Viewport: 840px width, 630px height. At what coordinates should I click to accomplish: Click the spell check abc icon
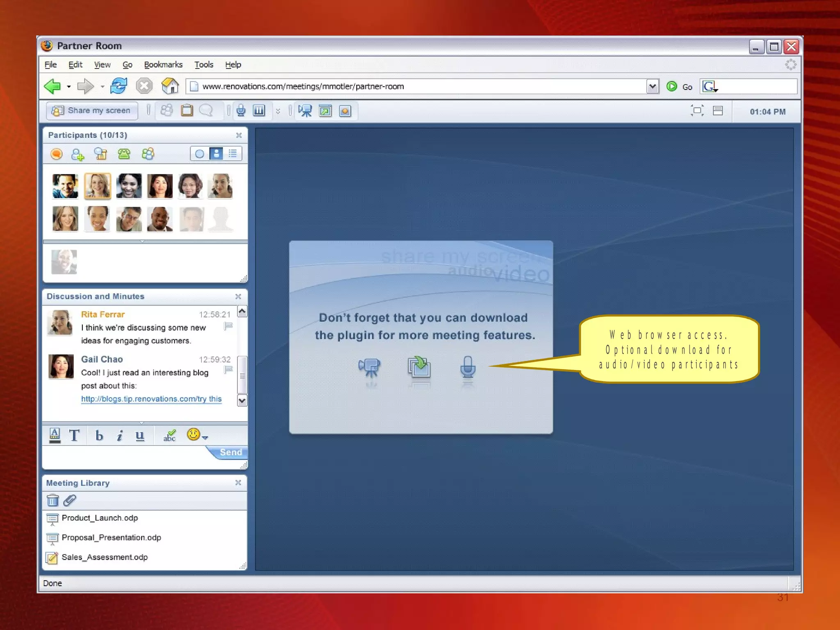(x=169, y=435)
